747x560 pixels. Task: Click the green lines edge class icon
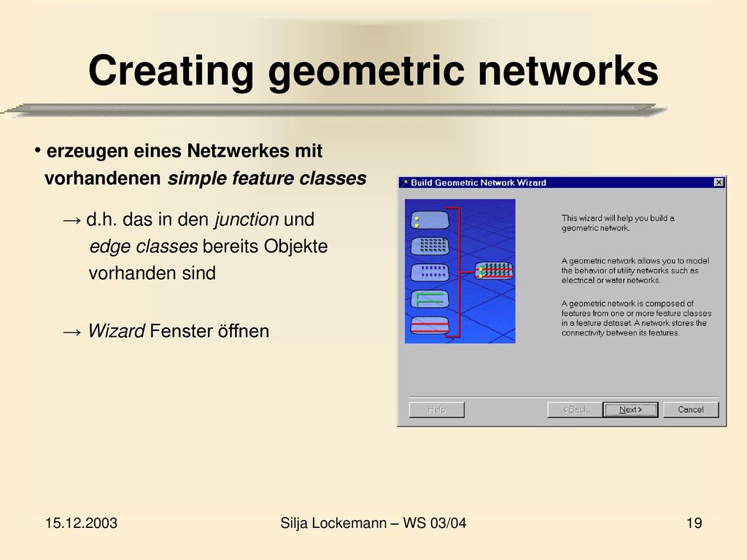click(429, 299)
